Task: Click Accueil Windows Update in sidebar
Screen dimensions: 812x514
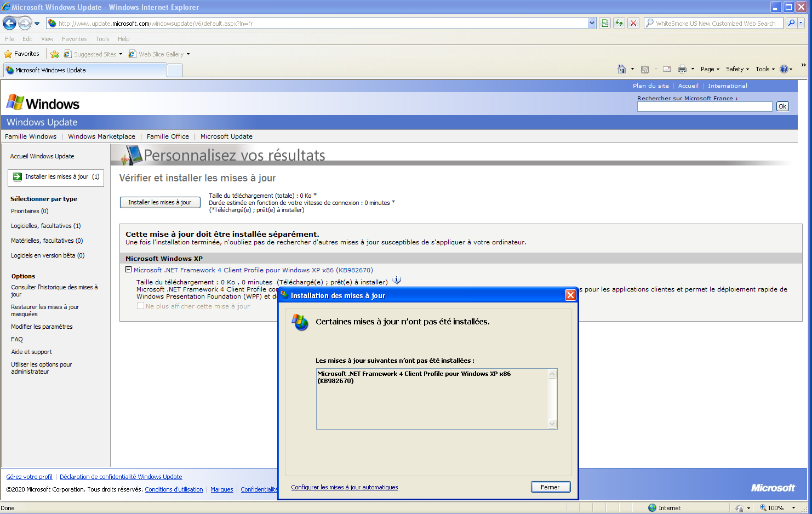Action: point(42,156)
